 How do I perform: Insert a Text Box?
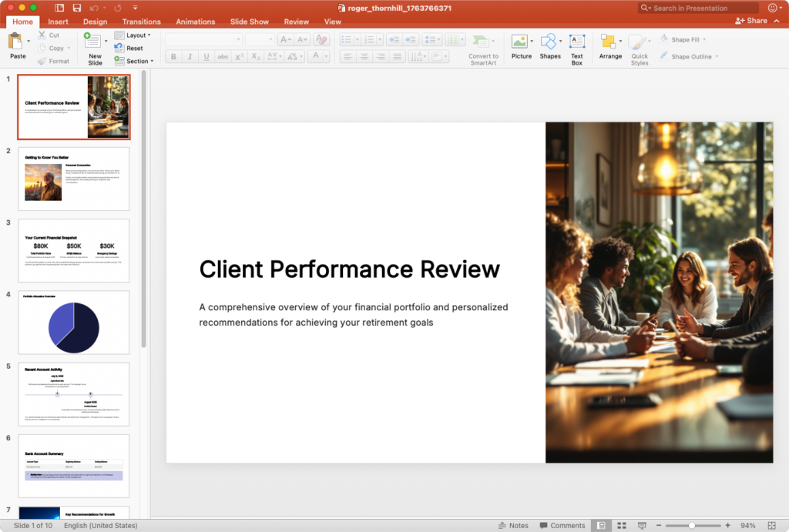[576, 43]
